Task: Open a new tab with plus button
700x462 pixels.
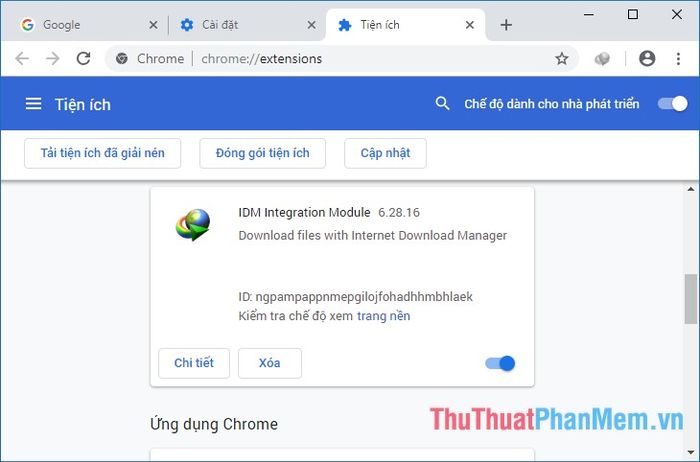Action: tap(506, 25)
